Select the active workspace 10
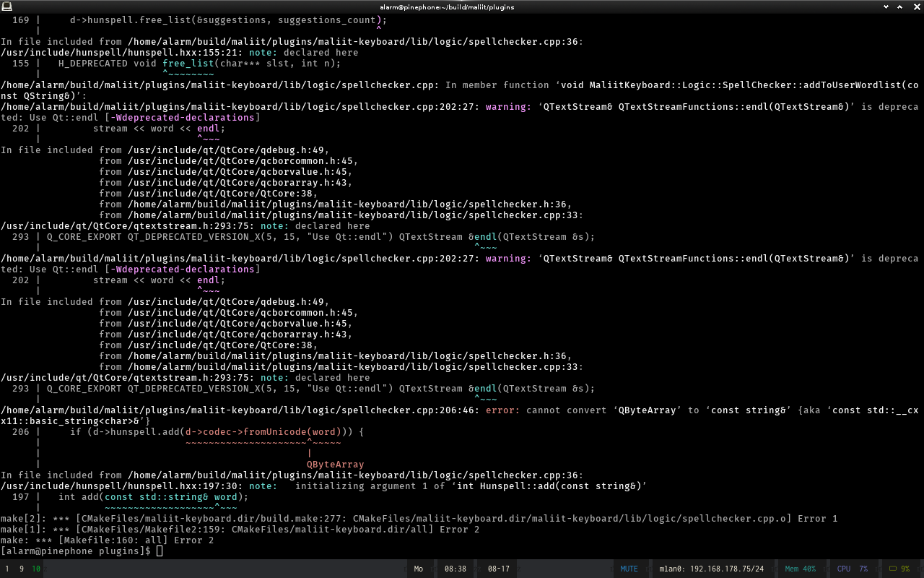924x578 pixels. point(36,569)
